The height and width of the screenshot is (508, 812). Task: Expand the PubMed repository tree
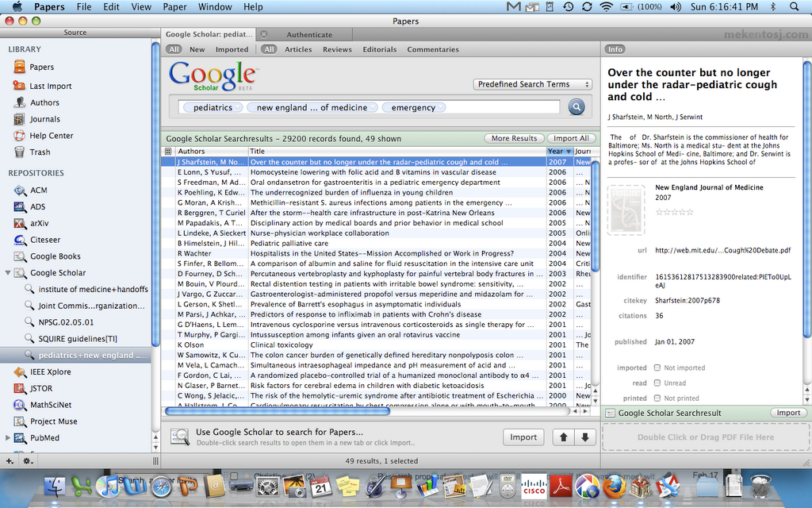[x=7, y=437]
